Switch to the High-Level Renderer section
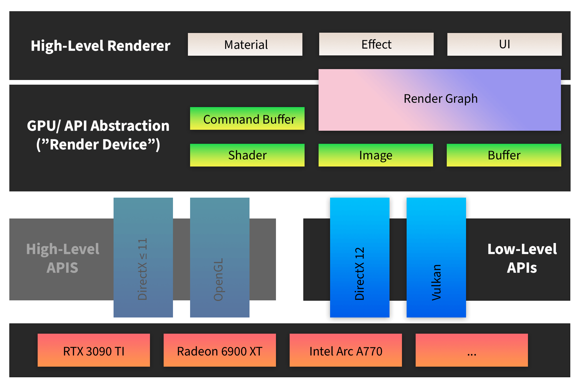 click(100, 45)
